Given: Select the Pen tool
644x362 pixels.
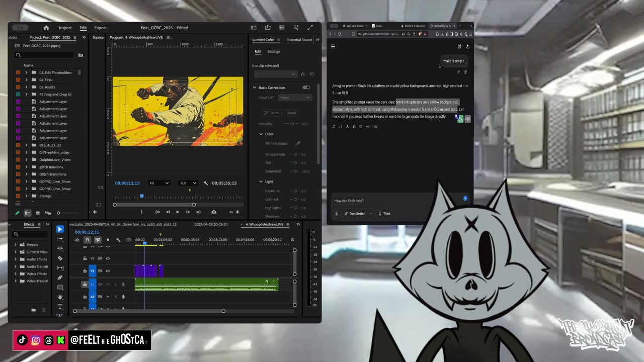Looking at the screenshot, I should [60, 278].
